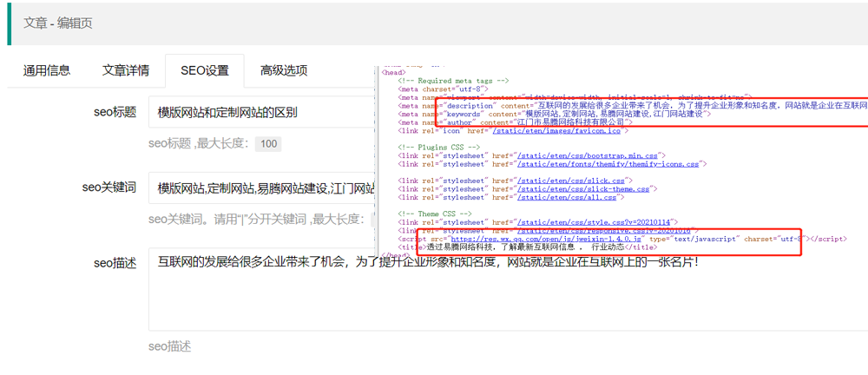Open the style.css?v=20210114 link
The image size is (868, 375).
tap(593, 223)
